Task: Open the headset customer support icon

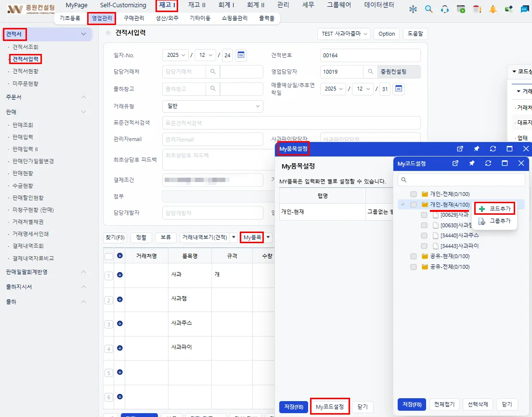Action: [445, 9]
